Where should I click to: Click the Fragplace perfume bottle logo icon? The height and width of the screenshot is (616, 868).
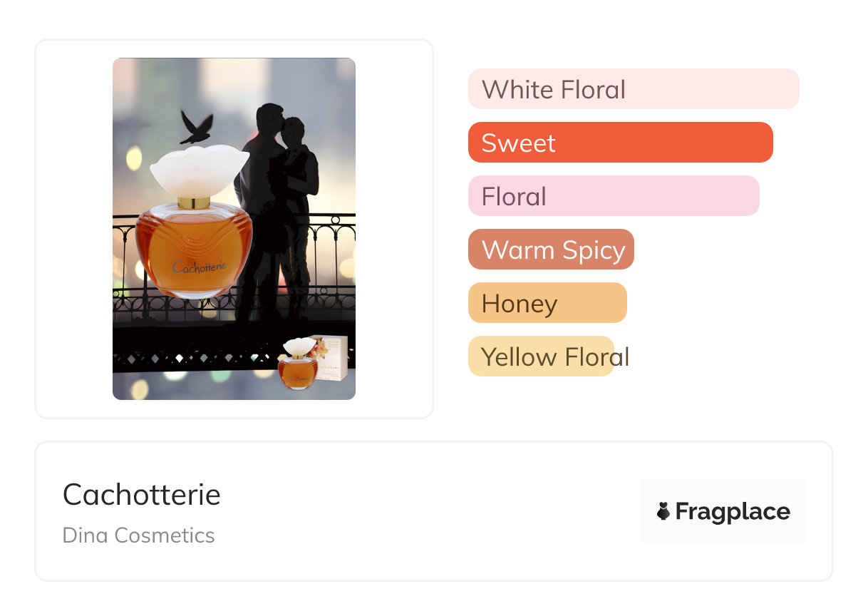pyautogui.click(x=663, y=511)
